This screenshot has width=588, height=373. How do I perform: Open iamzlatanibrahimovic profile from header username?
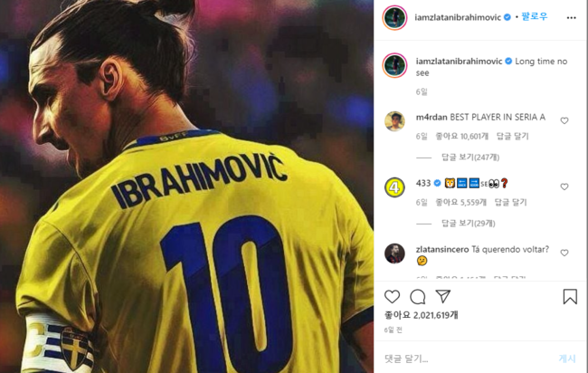[458, 17]
